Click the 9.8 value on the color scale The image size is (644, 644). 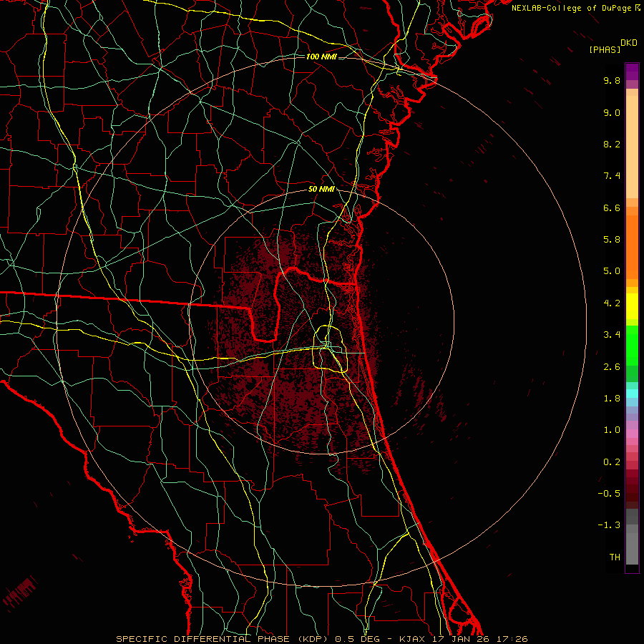612,80
